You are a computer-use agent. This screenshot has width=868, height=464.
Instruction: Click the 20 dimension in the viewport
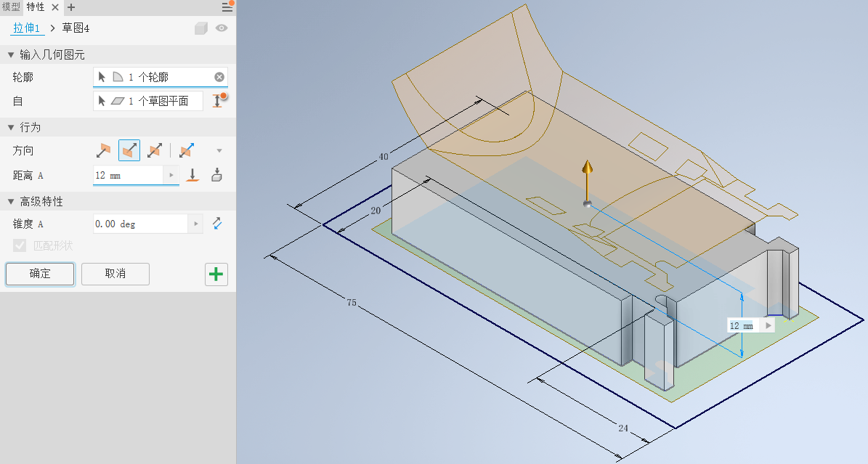point(376,211)
